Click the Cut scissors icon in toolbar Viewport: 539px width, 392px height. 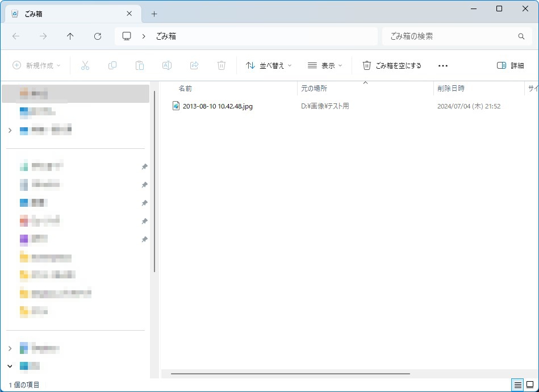[x=85, y=65]
